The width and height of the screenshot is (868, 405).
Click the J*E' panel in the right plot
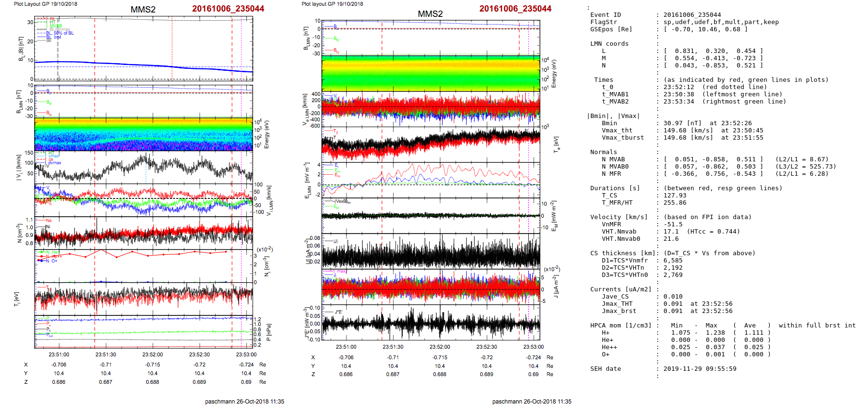point(431,323)
